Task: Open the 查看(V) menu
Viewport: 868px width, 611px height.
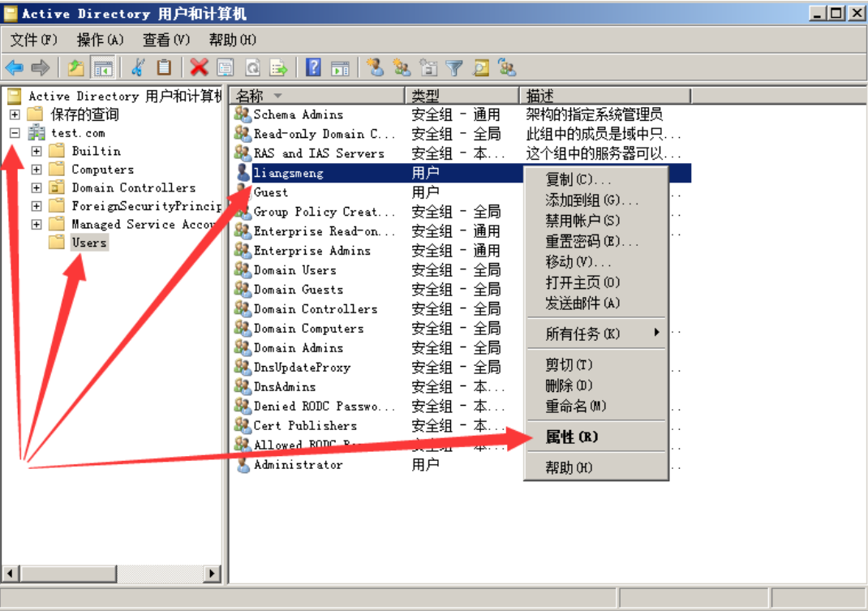Action: 166,40
